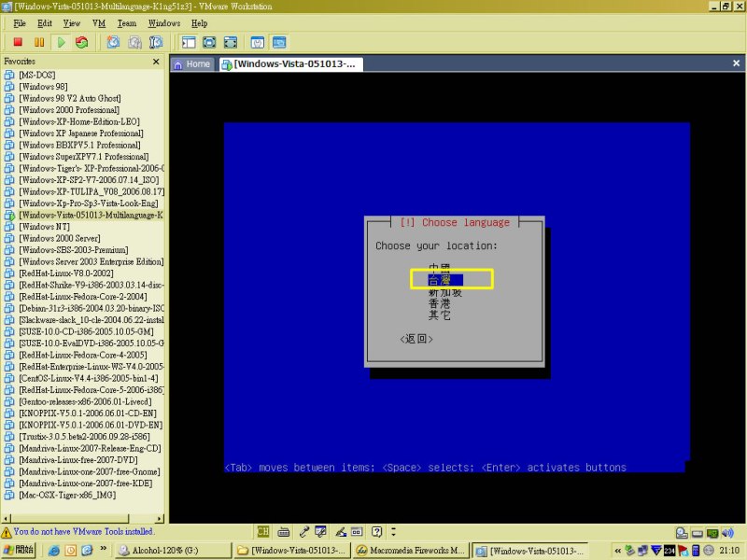Expand the quick launch overflow chevron

pyautogui.click(x=103, y=550)
